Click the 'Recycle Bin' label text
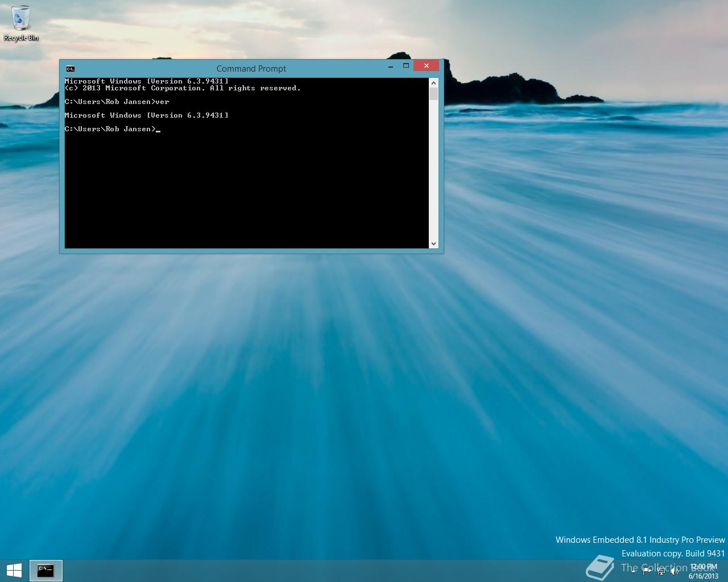The height and width of the screenshot is (582, 728). [x=21, y=38]
